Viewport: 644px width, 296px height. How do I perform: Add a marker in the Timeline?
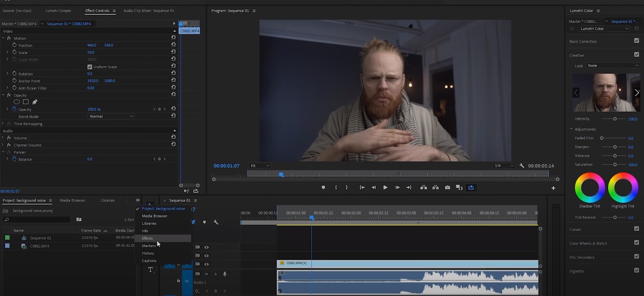pos(205,222)
